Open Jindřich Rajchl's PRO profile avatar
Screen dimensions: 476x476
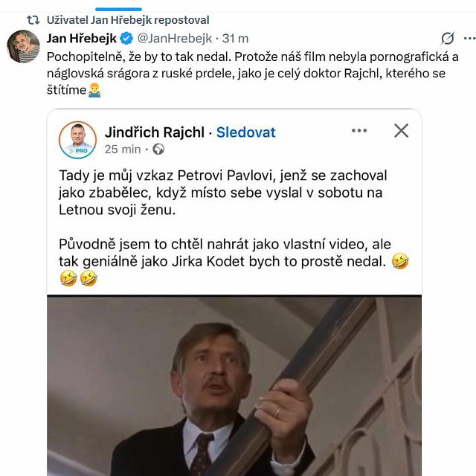(78, 140)
